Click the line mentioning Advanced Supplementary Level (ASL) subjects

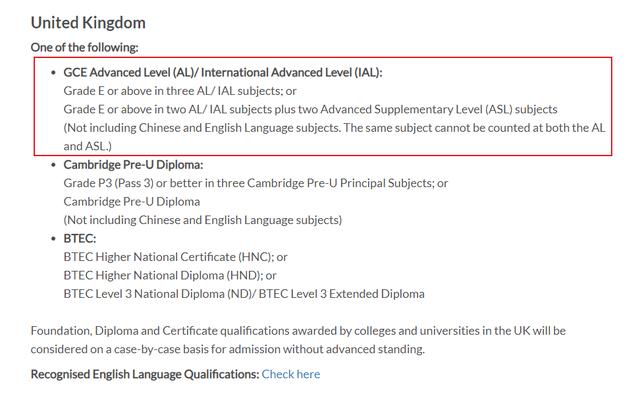310,109
